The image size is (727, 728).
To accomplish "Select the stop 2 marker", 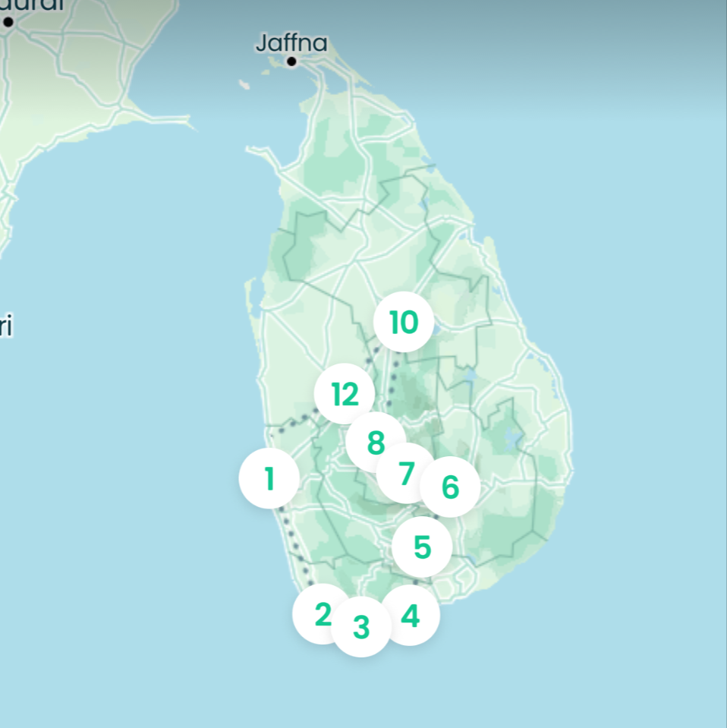I will click(x=323, y=614).
